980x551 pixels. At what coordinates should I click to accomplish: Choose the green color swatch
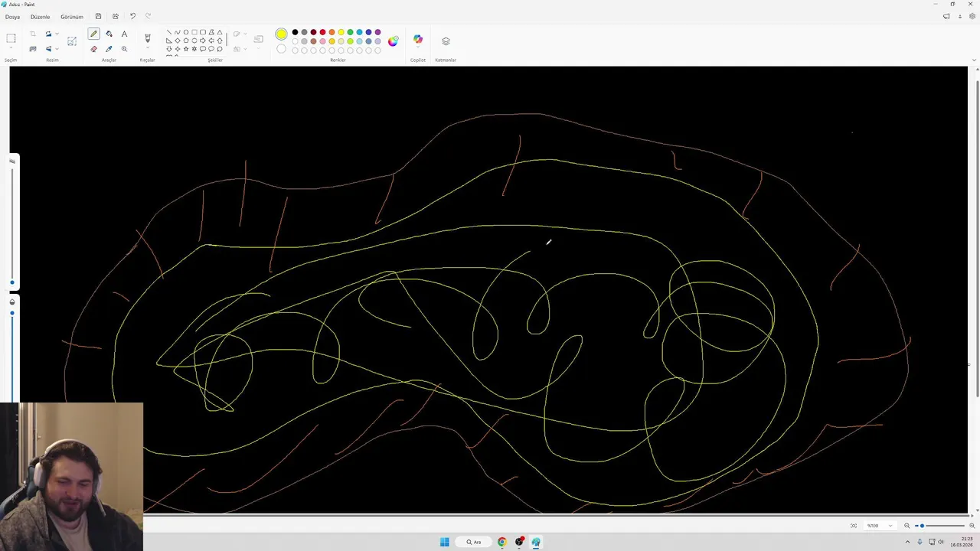[x=350, y=32]
